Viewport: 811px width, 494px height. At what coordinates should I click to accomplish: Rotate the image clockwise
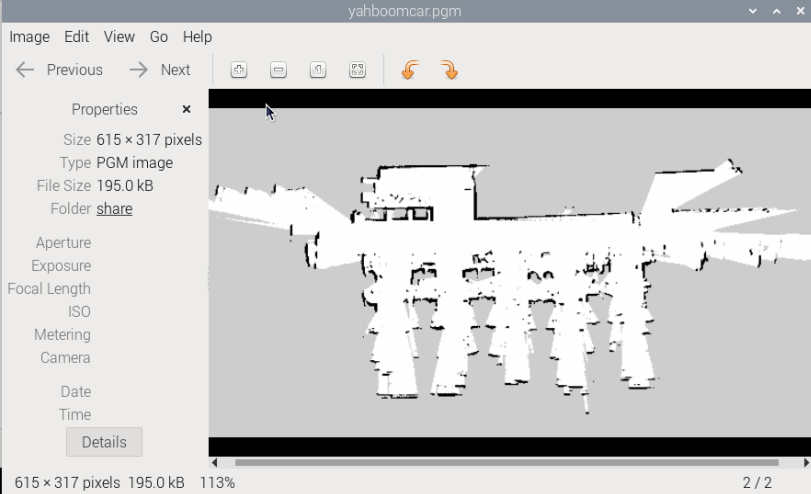point(449,70)
